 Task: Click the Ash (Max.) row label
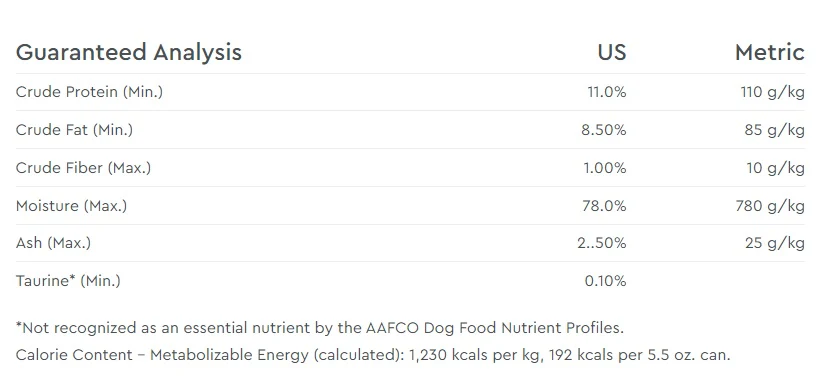coord(53,243)
